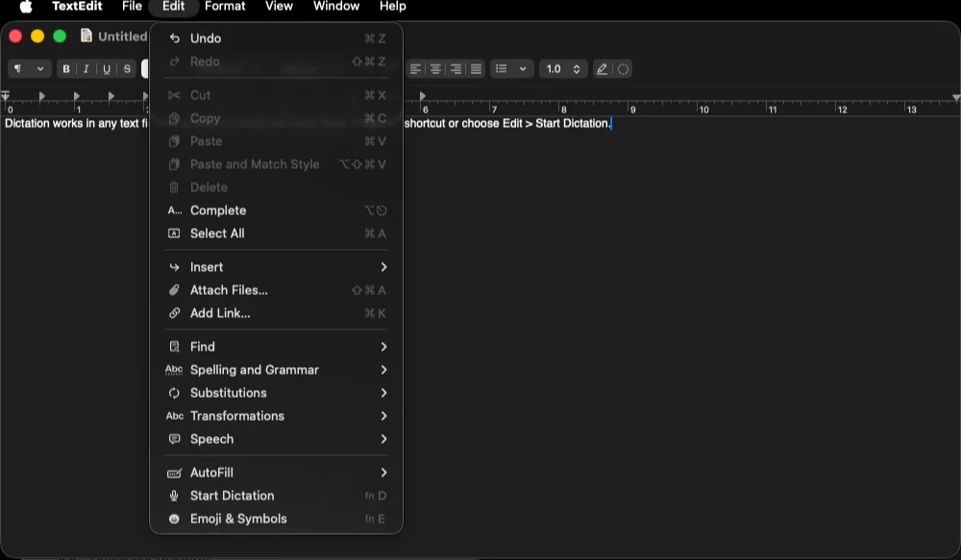Click the Speech bubble icon
Viewport: 961px width, 560px height.
pos(174,439)
